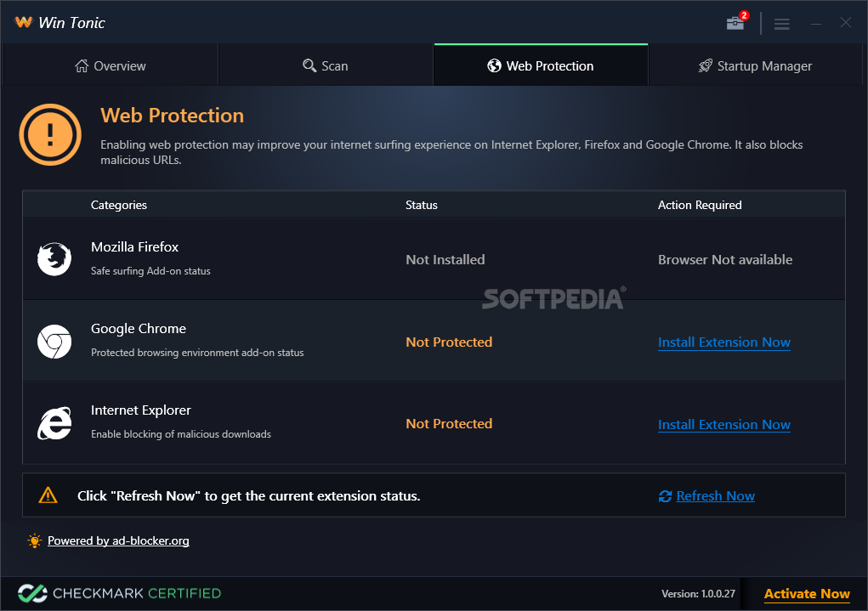Click the Win Tonic logo icon

pyautogui.click(x=24, y=22)
